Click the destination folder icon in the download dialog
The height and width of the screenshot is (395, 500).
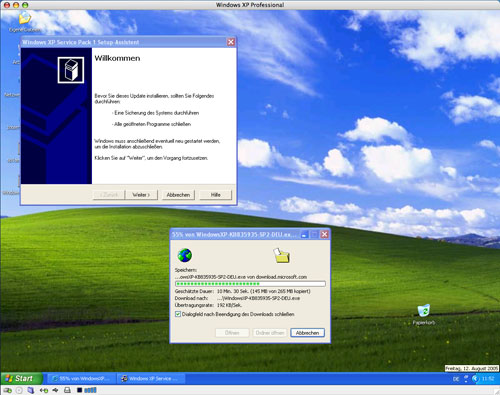coord(281,255)
